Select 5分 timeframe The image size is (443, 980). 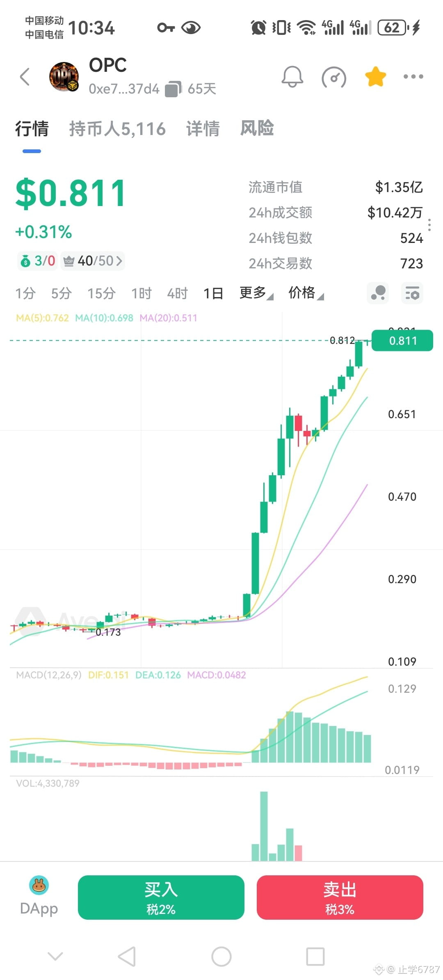pyautogui.click(x=61, y=293)
